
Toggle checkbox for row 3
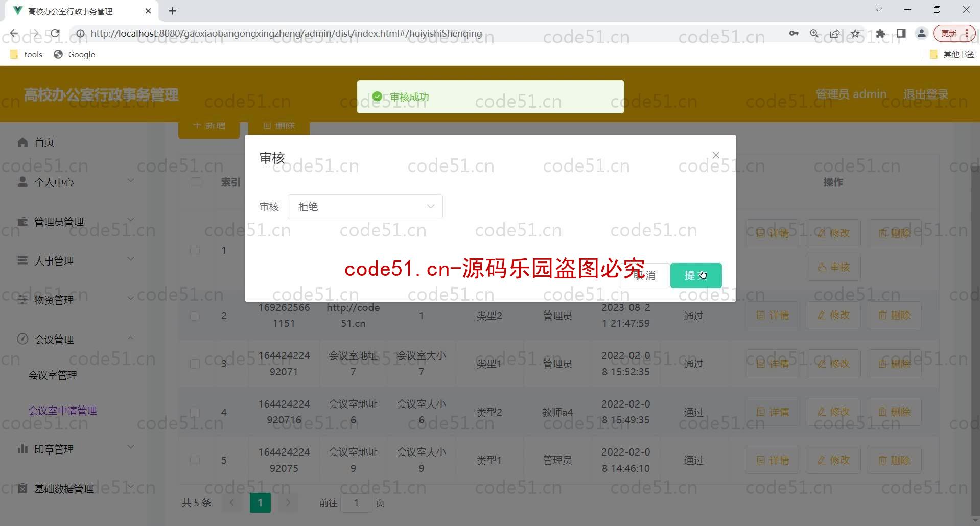point(195,364)
